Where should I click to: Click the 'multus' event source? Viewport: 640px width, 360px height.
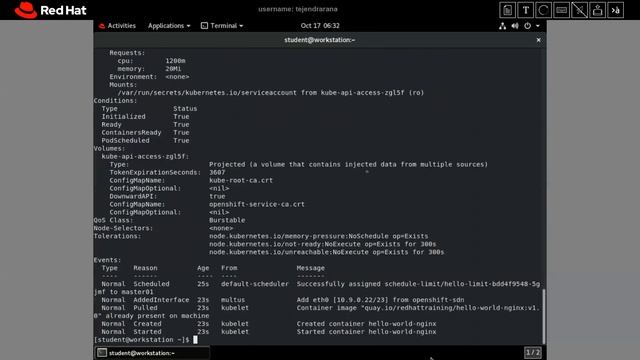[x=233, y=300]
